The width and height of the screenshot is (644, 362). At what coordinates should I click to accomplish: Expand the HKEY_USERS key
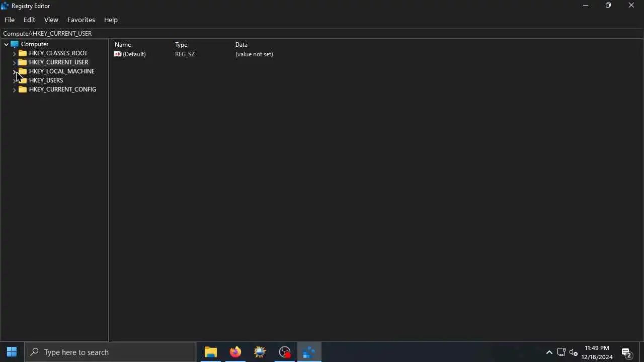(x=14, y=80)
